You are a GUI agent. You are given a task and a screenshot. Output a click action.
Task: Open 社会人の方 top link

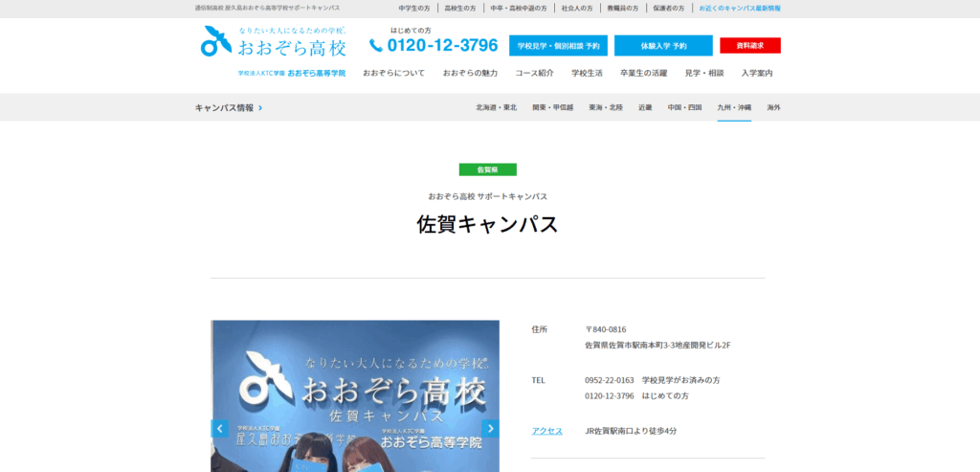click(x=577, y=9)
